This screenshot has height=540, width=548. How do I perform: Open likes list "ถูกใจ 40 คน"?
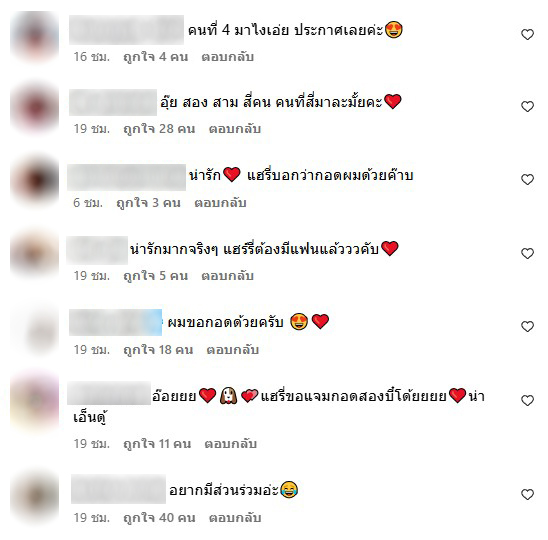[x=159, y=518]
